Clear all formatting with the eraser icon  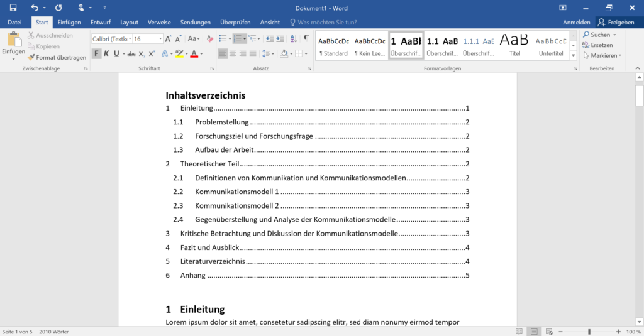coord(210,39)
